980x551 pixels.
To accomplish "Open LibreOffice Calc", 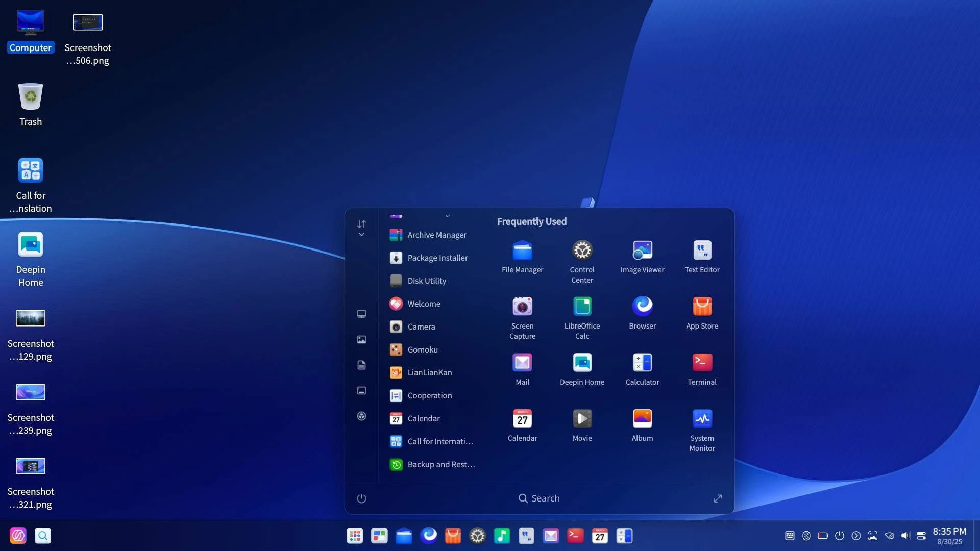I will click(582, 318).
